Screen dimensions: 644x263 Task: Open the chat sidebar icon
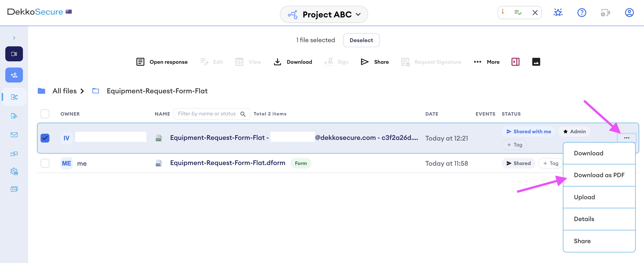pos(14,154)
